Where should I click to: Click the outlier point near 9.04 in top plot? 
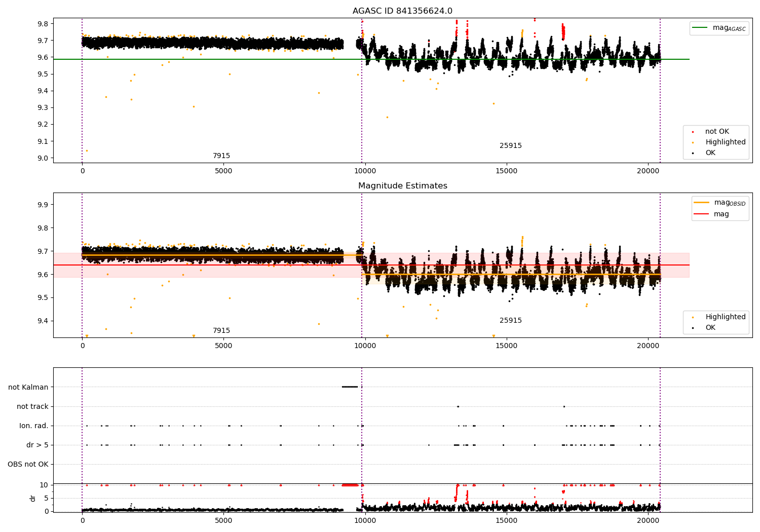coord(87,150)
